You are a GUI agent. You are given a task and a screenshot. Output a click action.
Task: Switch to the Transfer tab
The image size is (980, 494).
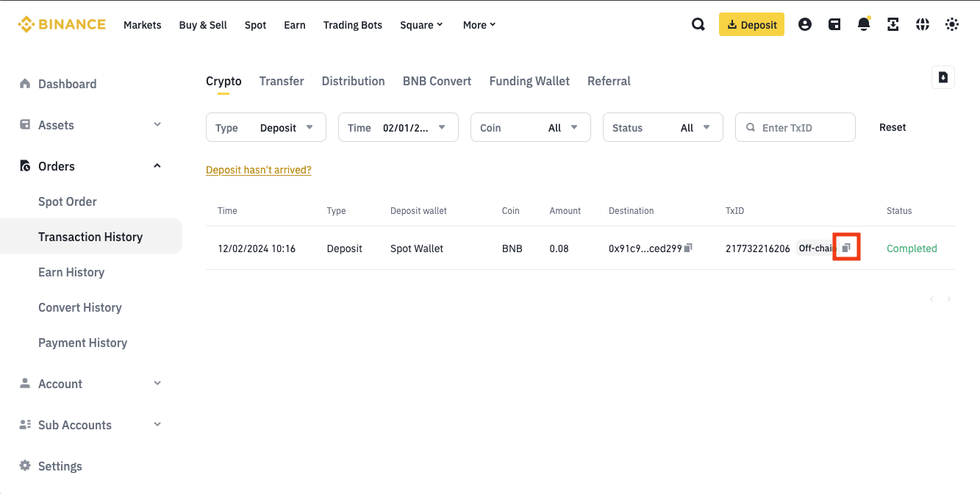pos(282,82)
